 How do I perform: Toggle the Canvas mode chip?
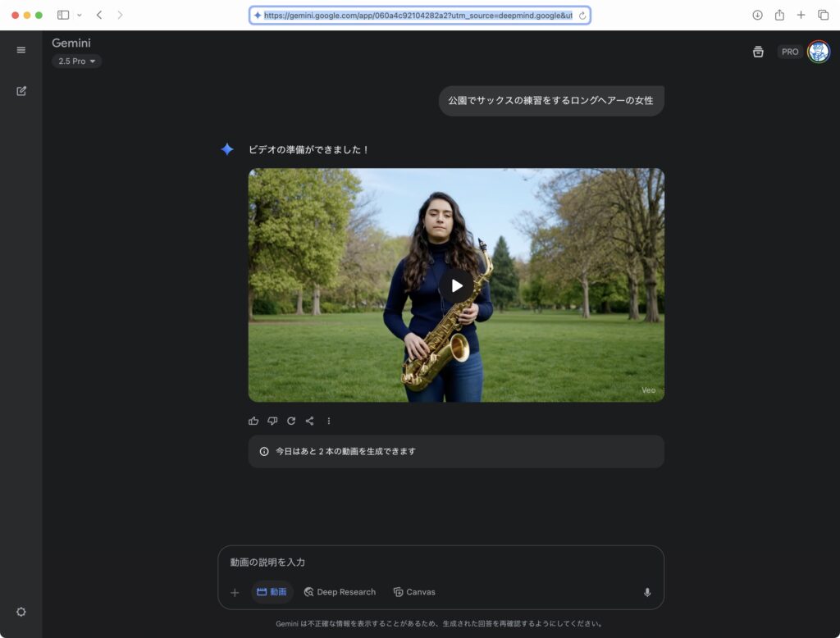[414, 592]
